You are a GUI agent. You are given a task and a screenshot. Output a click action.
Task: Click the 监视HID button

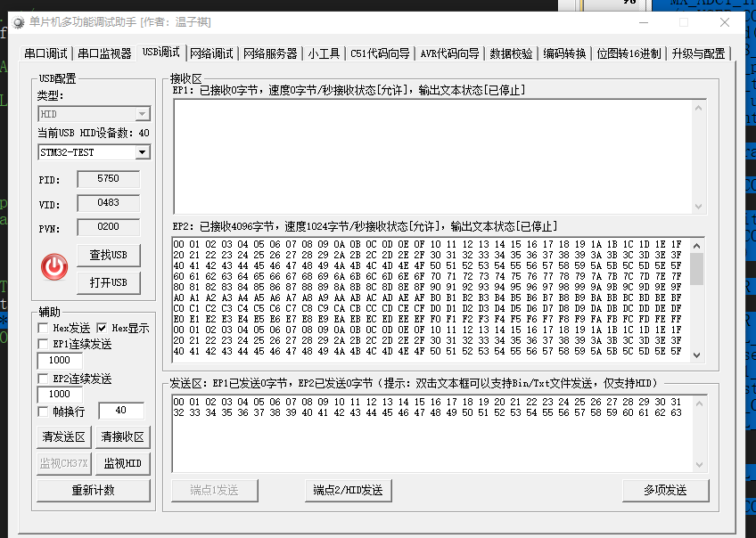coord(122,463)
